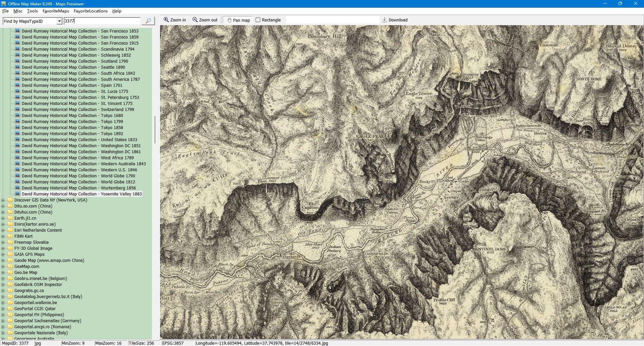The height and width of the screenshot is (346, 644).
Task: Click the folder icon for FINN Kart
Action: (10, 236)
